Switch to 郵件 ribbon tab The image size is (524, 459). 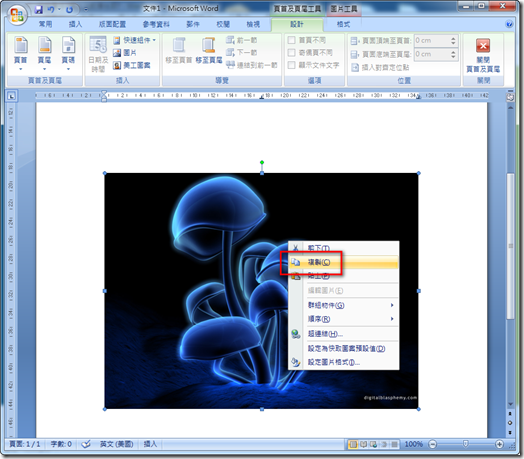193,24
